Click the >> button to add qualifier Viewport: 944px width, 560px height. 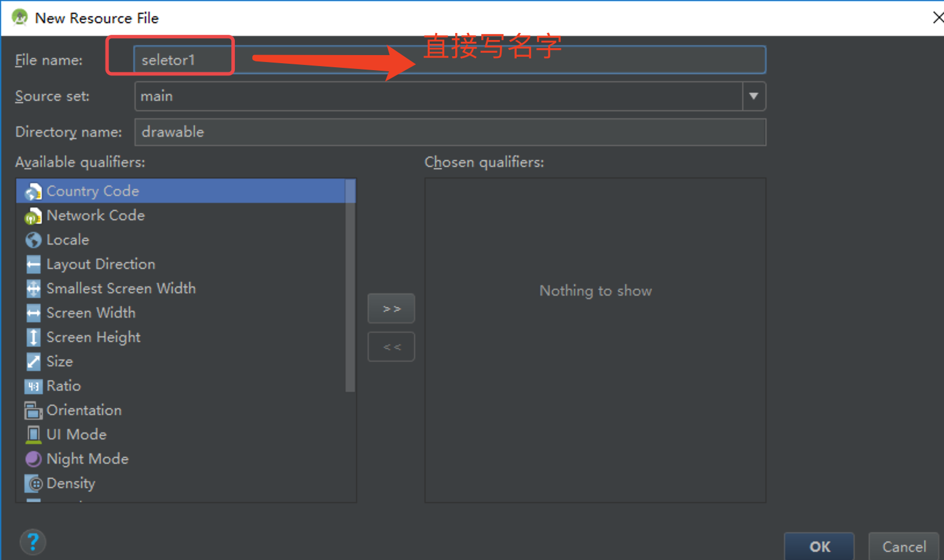pos(391,308)
